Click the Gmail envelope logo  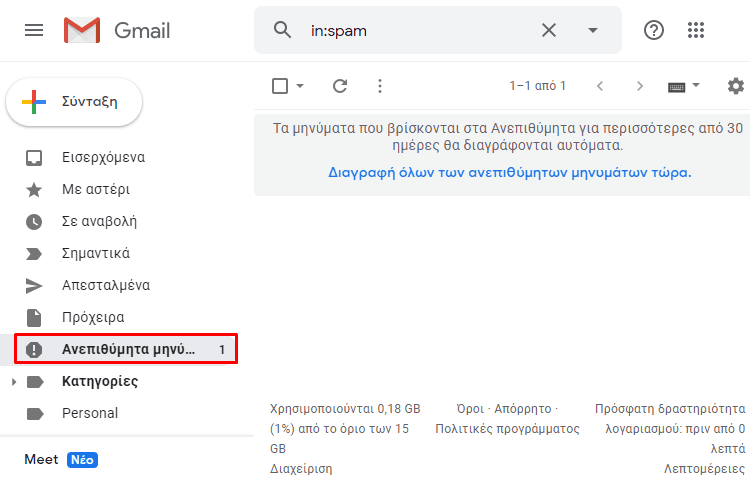pyautogui.click(x=82, y=31)
